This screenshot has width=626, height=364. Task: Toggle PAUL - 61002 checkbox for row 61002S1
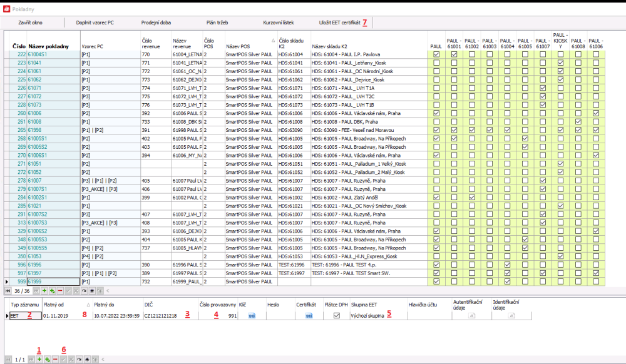tap(472, 198)
